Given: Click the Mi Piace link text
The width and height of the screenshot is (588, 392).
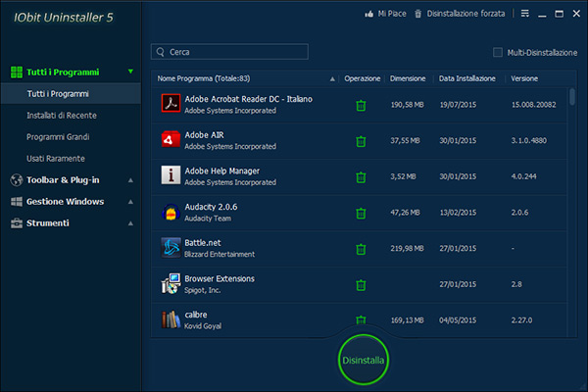Looking at the screenshot, I should [x=392, y=14].
